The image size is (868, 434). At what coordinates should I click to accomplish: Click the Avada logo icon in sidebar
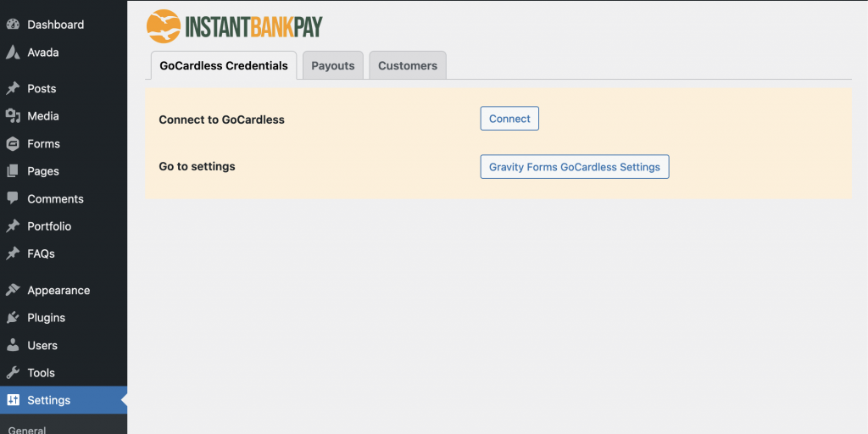(x=13, y=53)
